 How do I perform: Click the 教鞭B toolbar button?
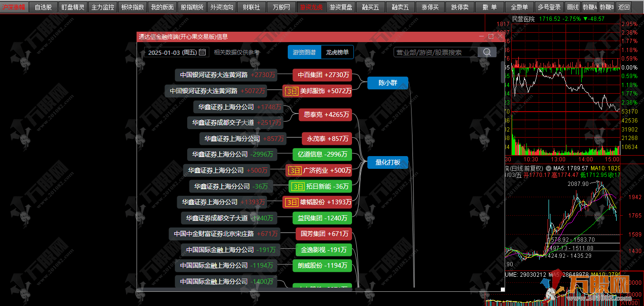607,7
